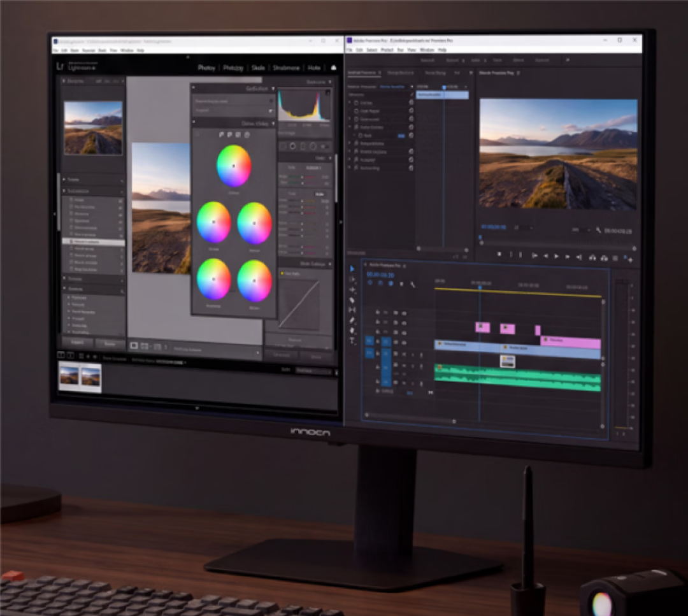Viewport: 688px width, 616px height.
Task: Open the Help menu in Premiere Pro
Action: pos(442,50)
